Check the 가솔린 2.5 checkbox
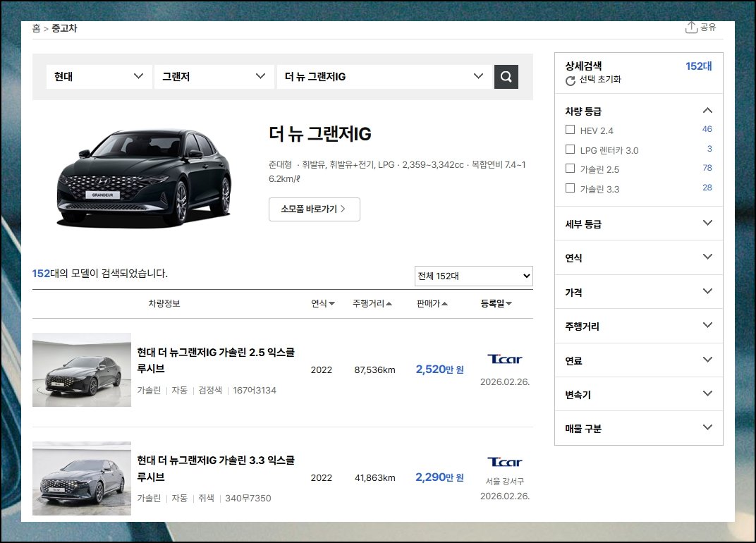 (570, 169)
